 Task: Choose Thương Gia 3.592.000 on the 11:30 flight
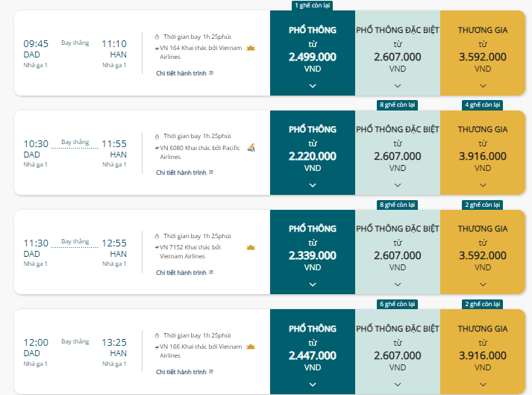click(x=483, y=252)
